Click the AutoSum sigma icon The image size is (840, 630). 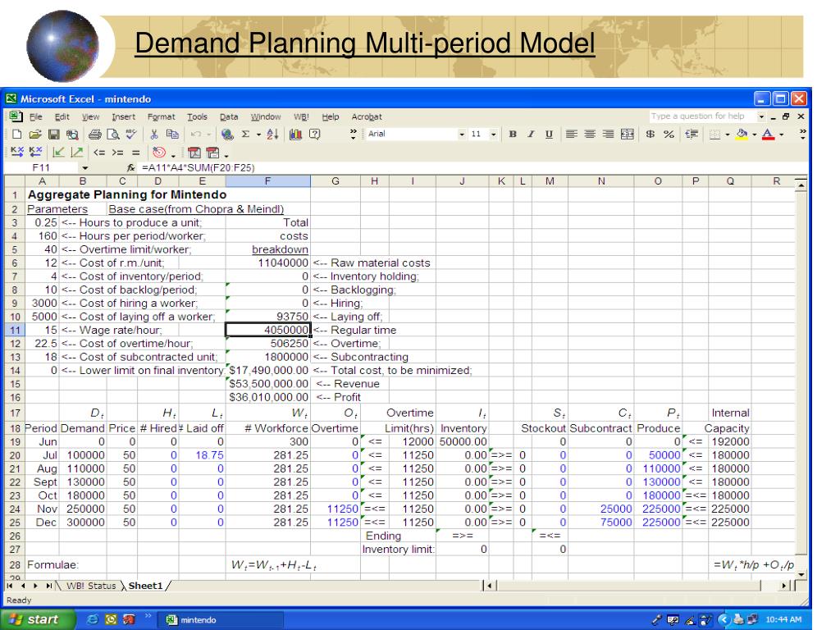tap(245, 135)
